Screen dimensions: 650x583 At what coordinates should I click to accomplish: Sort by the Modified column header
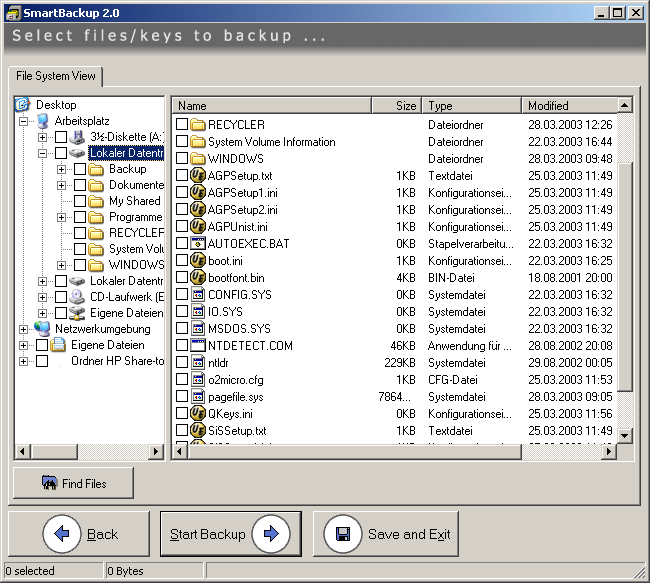point(570,106)
